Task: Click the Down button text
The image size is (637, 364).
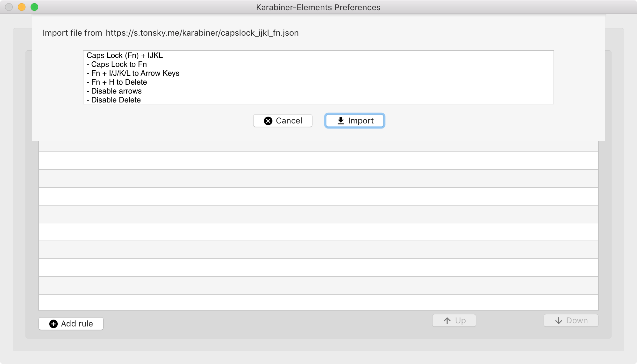Action: pos(577,321)
